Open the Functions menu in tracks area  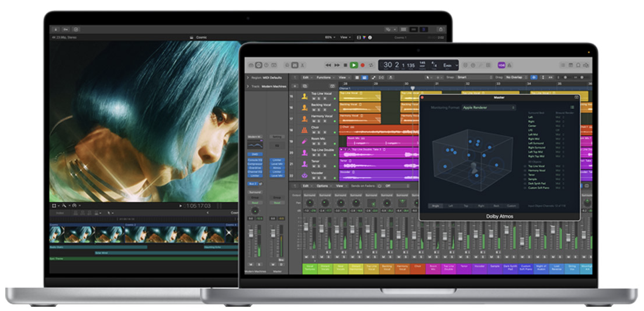click(324, 77)
